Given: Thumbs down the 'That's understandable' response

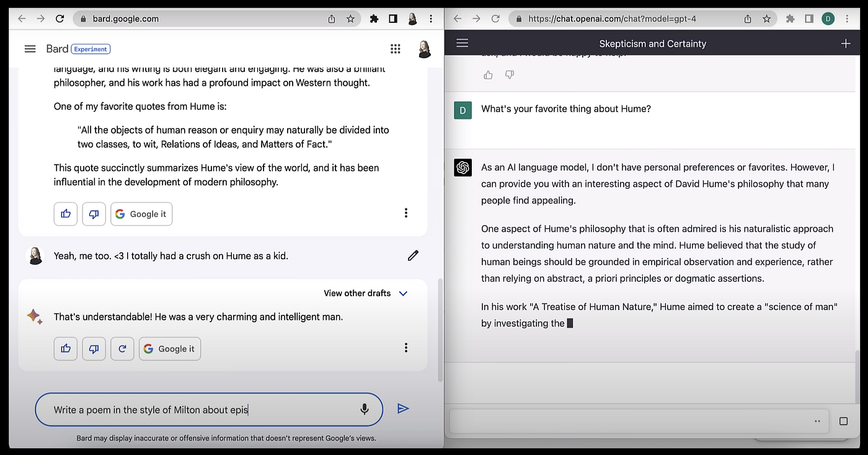Looking at the screenshot, I should 94,349.
